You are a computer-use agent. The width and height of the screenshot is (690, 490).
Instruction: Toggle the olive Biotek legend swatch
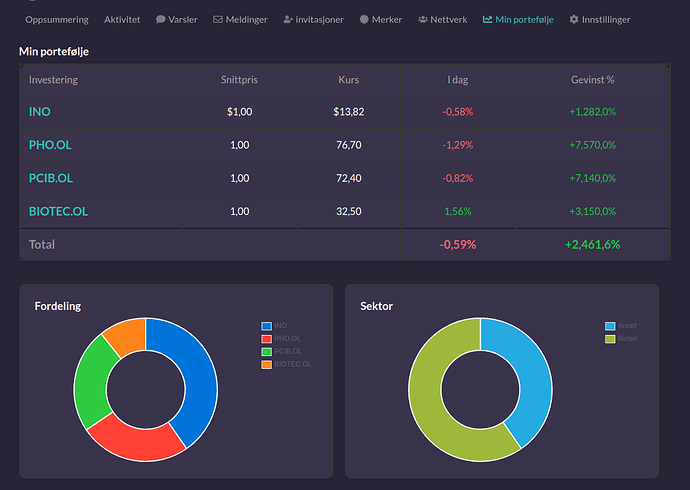(610, 339)
